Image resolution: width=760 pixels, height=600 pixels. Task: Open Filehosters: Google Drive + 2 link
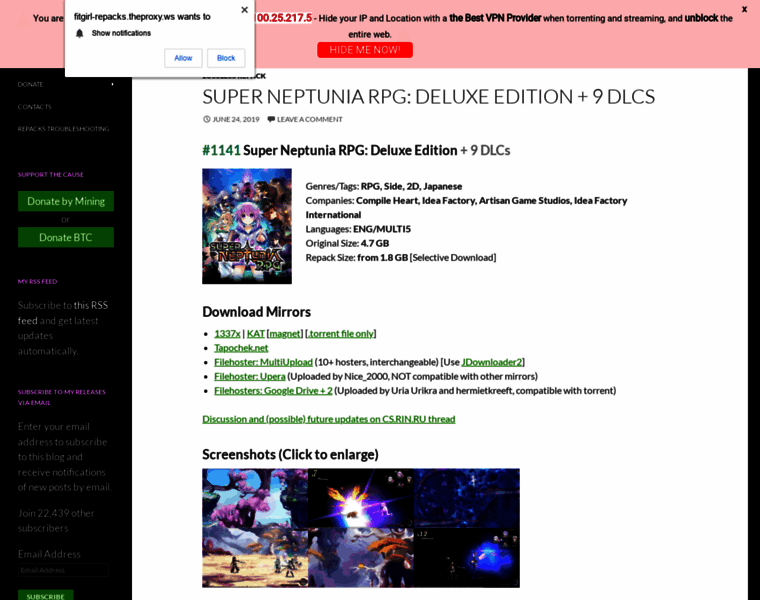click(x=273, y=391)
